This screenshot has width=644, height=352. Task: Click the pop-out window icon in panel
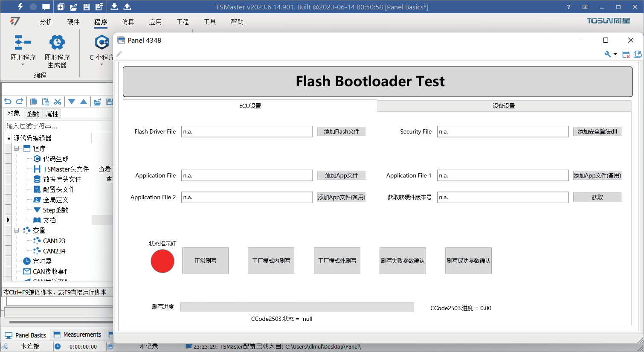tap(638, 54)
